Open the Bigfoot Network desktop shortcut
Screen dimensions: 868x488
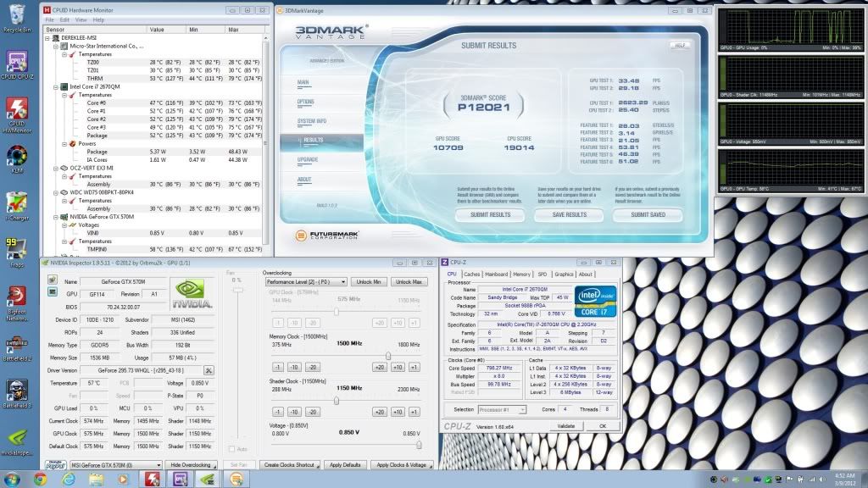pyautogui.click(x=17, y=304)
